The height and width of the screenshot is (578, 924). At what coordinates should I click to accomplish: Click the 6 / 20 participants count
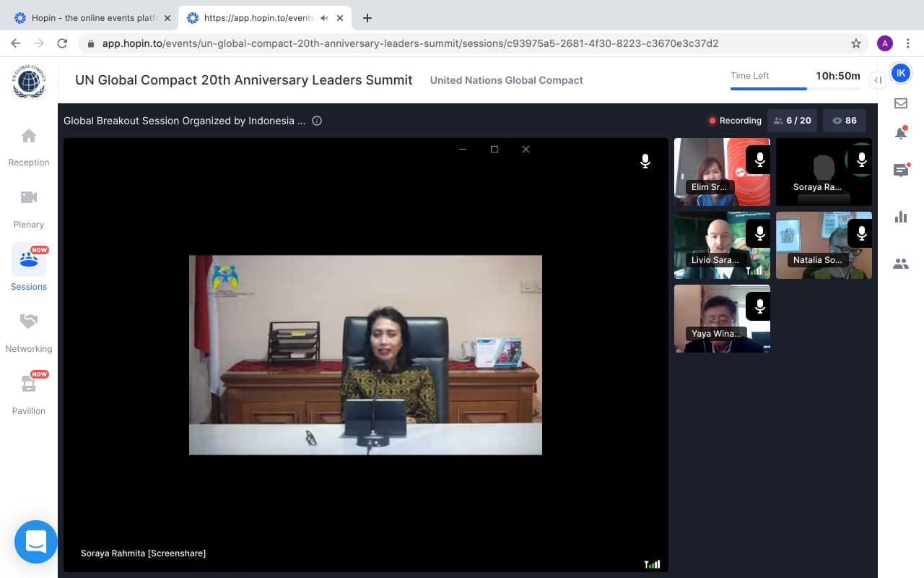click(x=793, y=121)
